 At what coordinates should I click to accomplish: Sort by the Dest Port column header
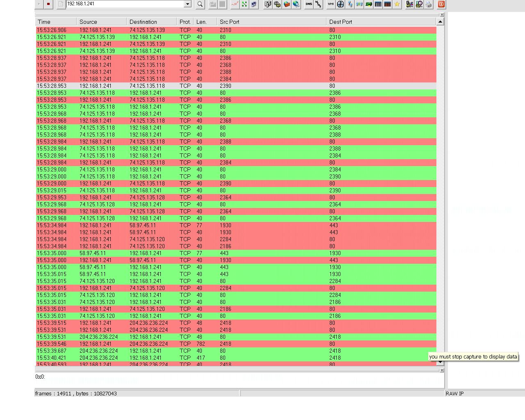pos(381,22)
